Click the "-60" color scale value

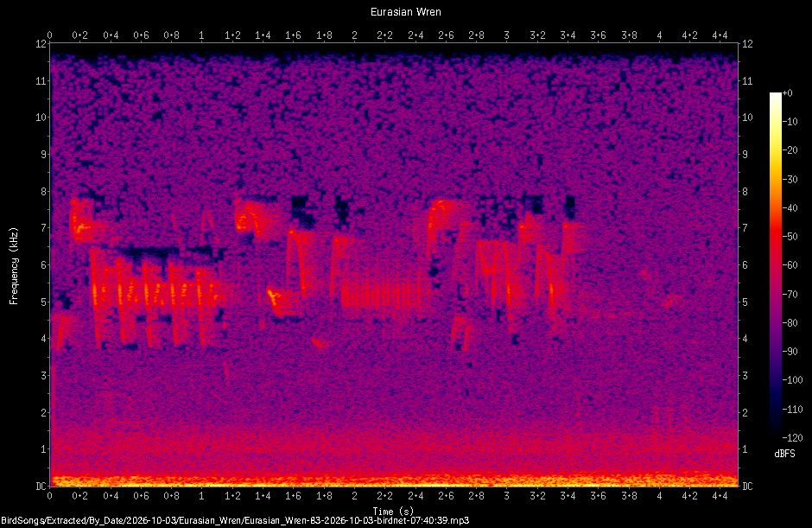pyautogui.click(x=790, y=265)
